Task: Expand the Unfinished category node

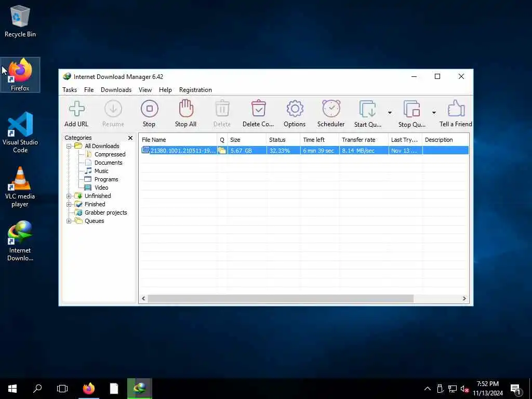Action: pyautogui.click(x=69, y=196)
